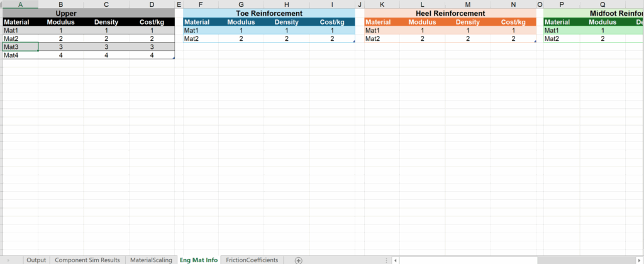Select cell A6 containing Mat4
This screenshot has width=644, height=264.
(19, 55)
